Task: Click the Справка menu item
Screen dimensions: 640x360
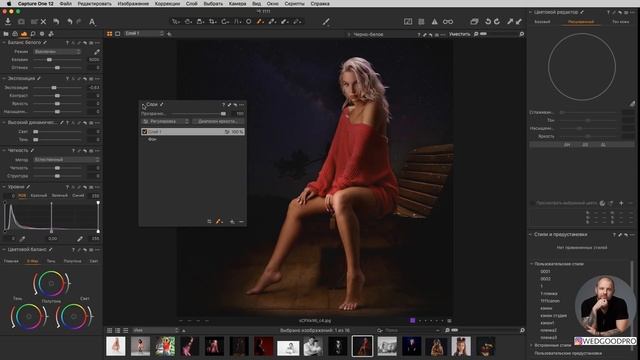Action: (x=320, y=3)
